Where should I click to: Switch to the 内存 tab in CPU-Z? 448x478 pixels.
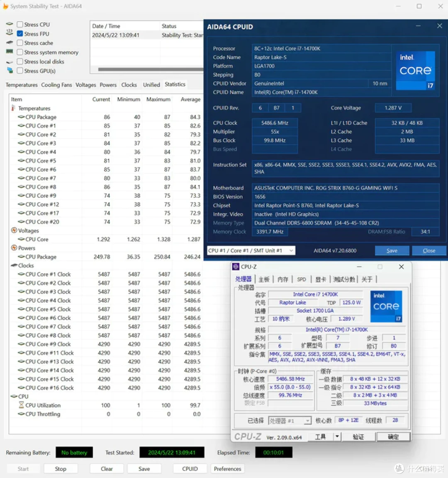coord(283,279)
